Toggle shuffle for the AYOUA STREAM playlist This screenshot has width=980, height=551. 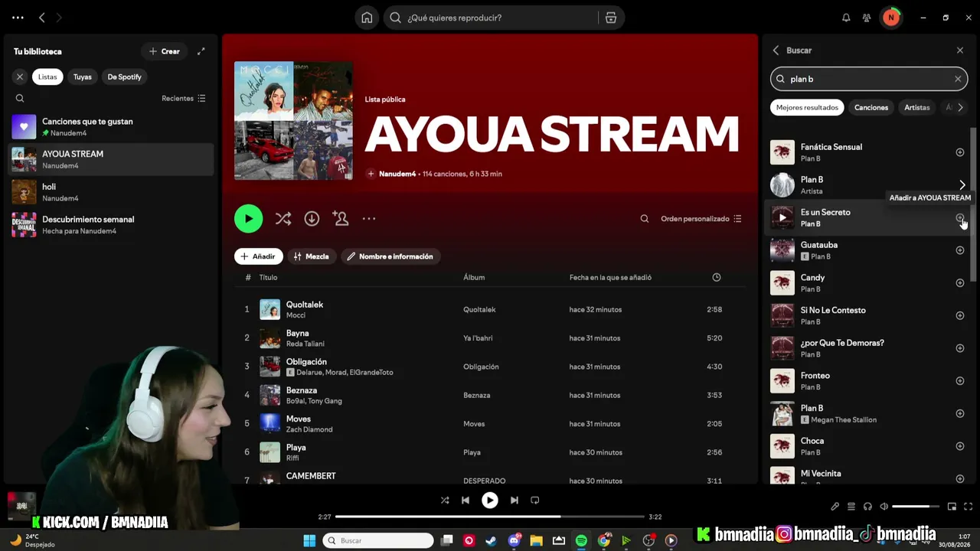point(283,219)
